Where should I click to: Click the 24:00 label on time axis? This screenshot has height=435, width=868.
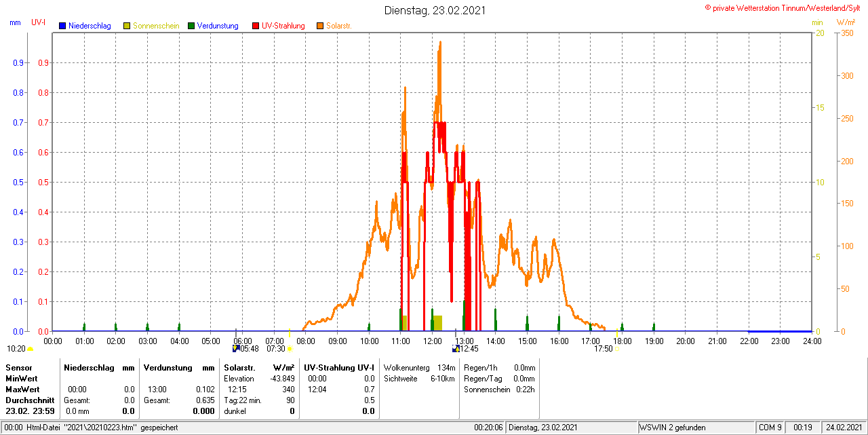pyautogui.click(x=812, y=341)
